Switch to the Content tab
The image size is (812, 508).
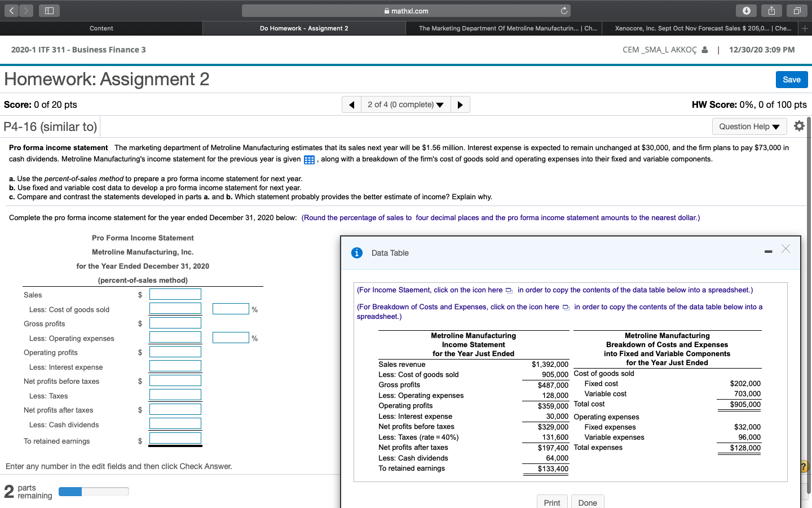[x=101, y=28]
